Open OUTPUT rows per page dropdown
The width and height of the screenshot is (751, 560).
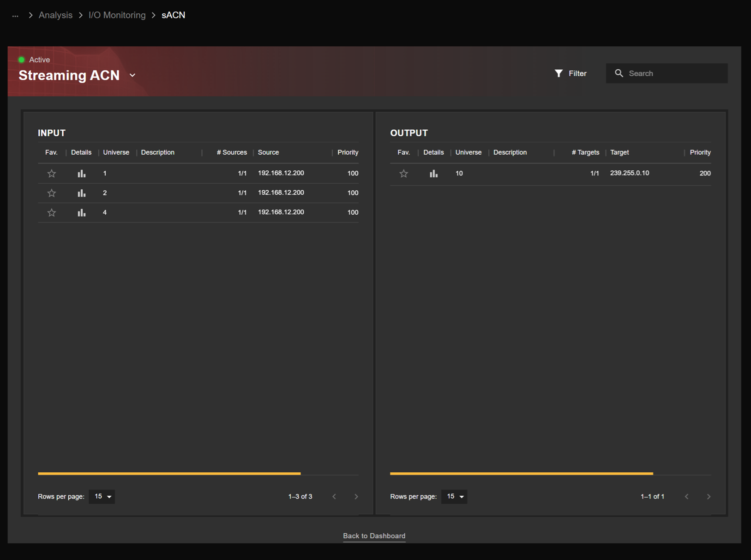(x=454, y=496)
